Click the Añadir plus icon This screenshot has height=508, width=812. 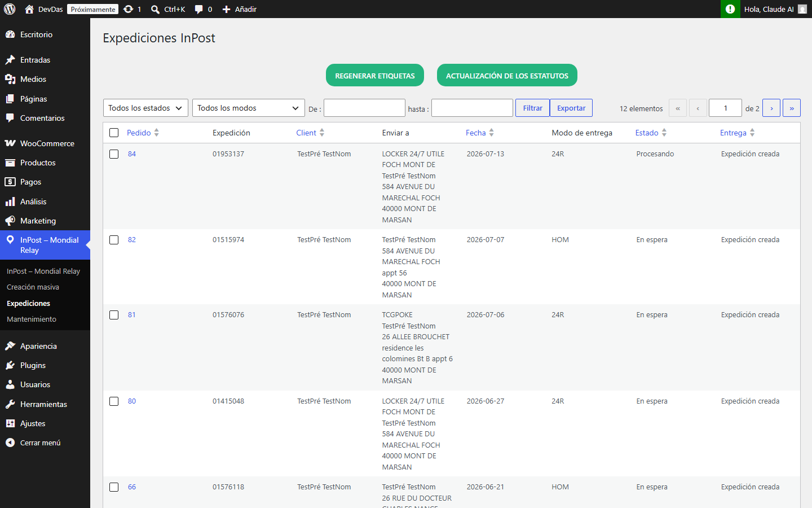(x=226, y=9)
